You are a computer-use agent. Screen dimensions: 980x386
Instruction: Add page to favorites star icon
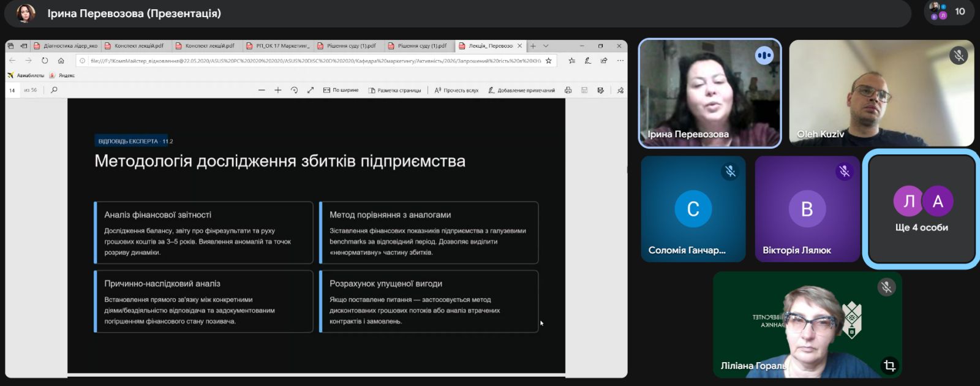click(x=548, y=61)
